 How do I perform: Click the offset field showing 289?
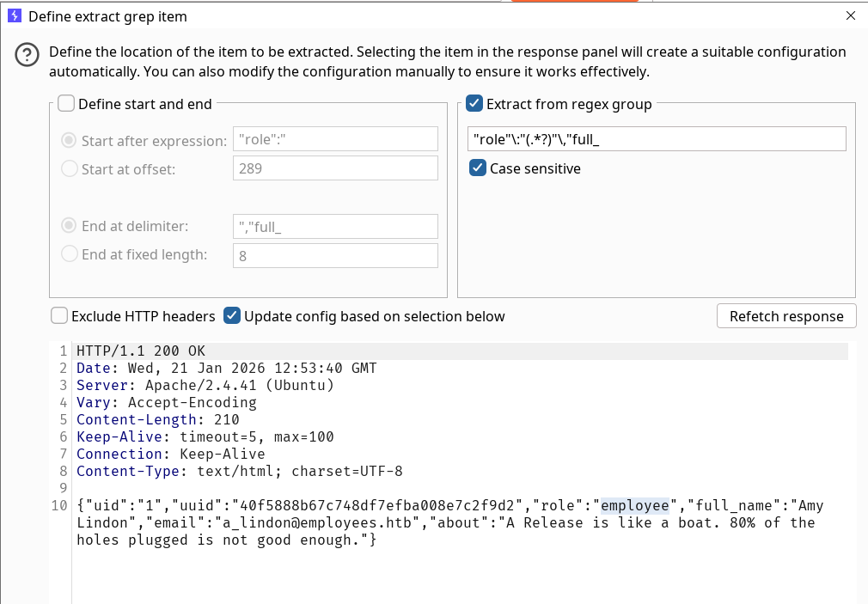[x=335, y=168]
